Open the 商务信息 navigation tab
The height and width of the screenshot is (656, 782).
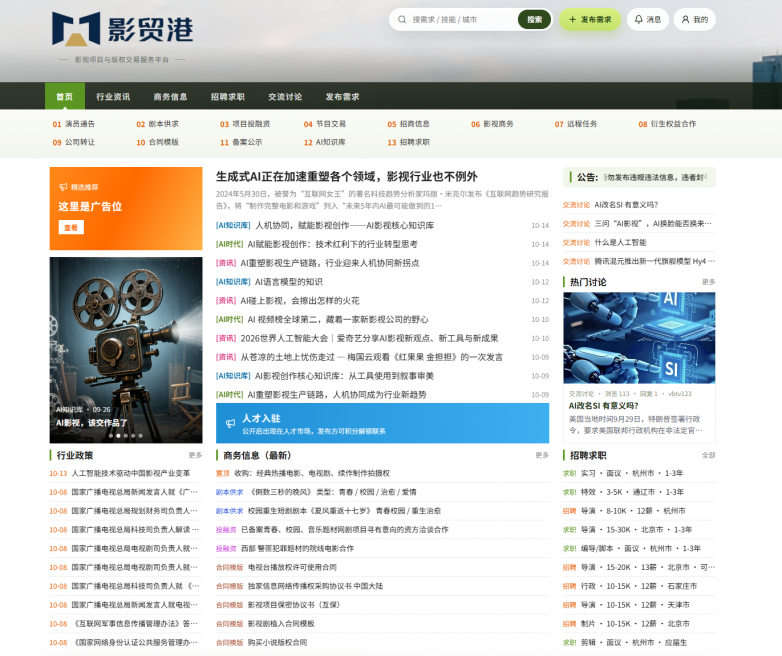coord(171,96)
